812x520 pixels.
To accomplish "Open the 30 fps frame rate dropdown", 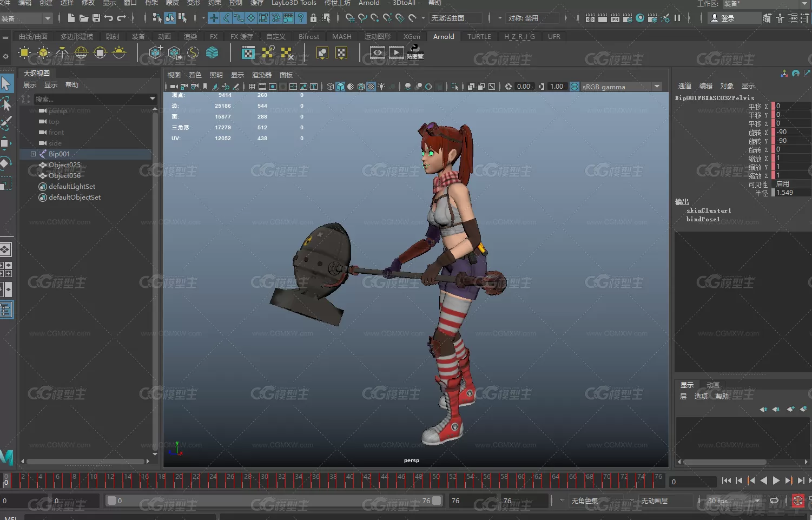I will 734,501.
